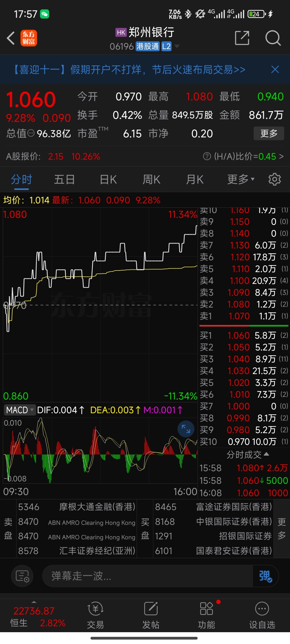Close the 喜迎十一 promo banner

click(x=275, y=69)
